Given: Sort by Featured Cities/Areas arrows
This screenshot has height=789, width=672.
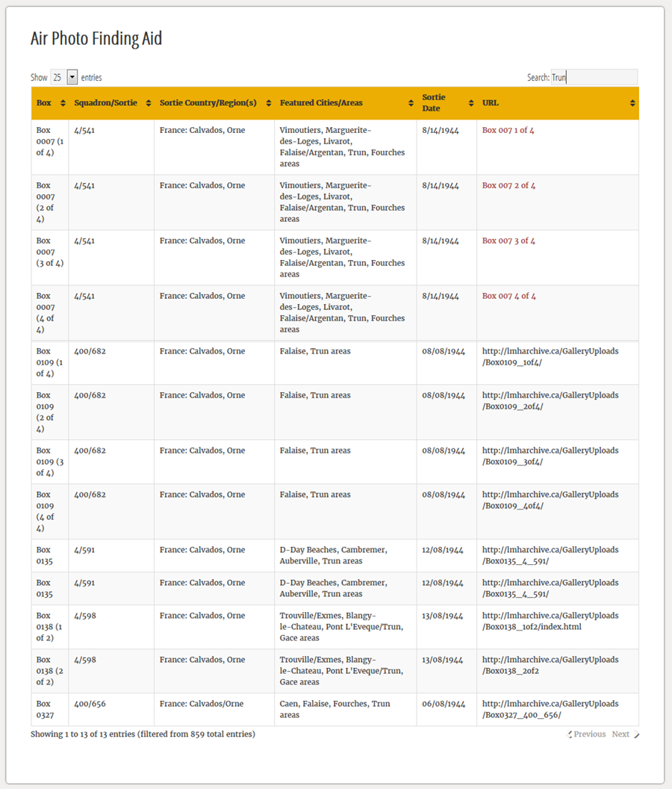Looking at the screenshot, I should click(411, 103).
